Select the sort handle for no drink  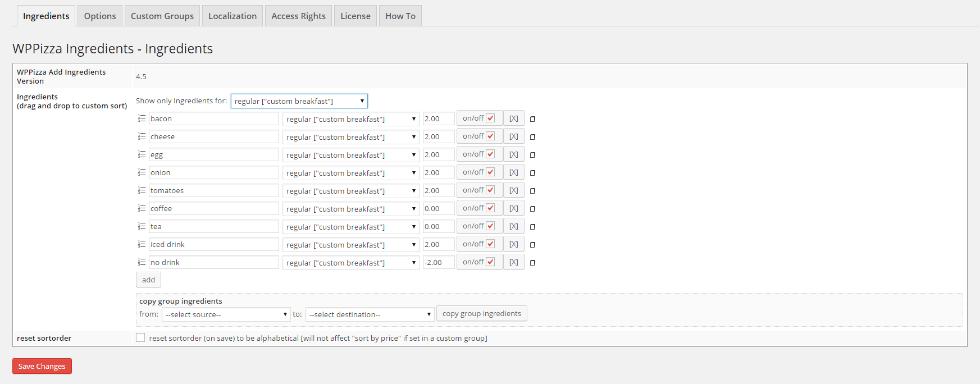tap(142, 262)
